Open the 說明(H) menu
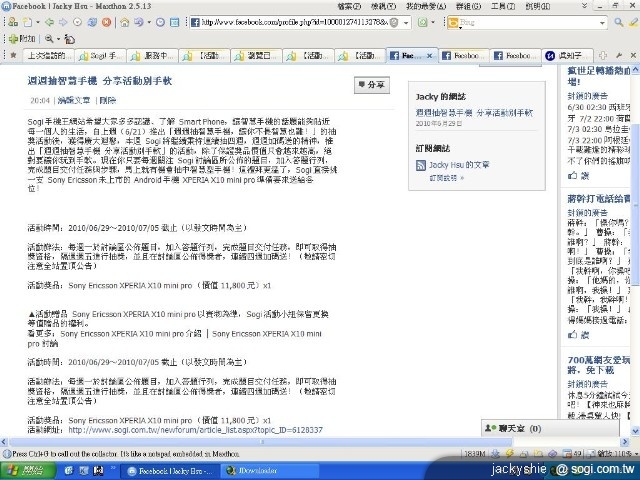The width and height of the screenshot is (640, 480). pos(538,6)
